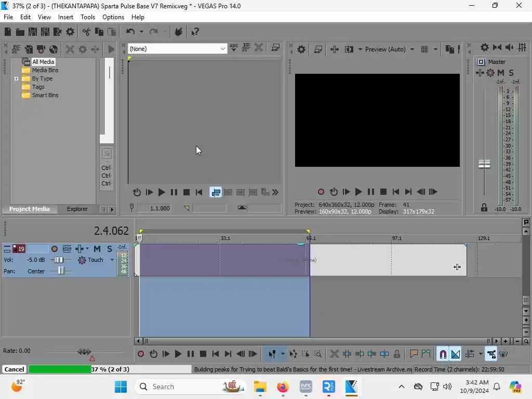Open project folder icon in main toolbar
The width and height of the screenshot is (532, 399).
tap(20, 32)
